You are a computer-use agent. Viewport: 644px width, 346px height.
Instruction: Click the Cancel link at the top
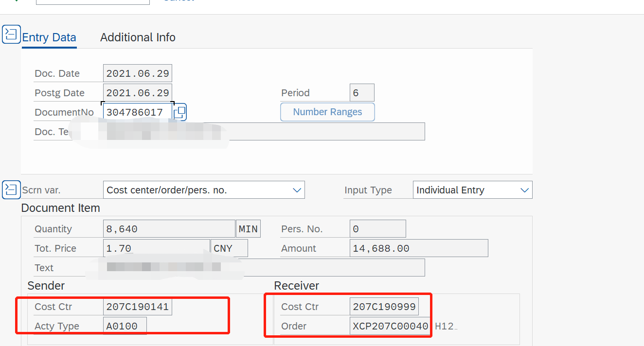pyautogui.click(x=179, y=1)
